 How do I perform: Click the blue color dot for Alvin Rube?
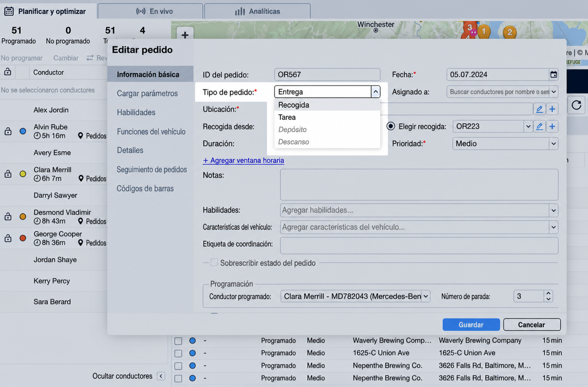[x=23, y=131]
